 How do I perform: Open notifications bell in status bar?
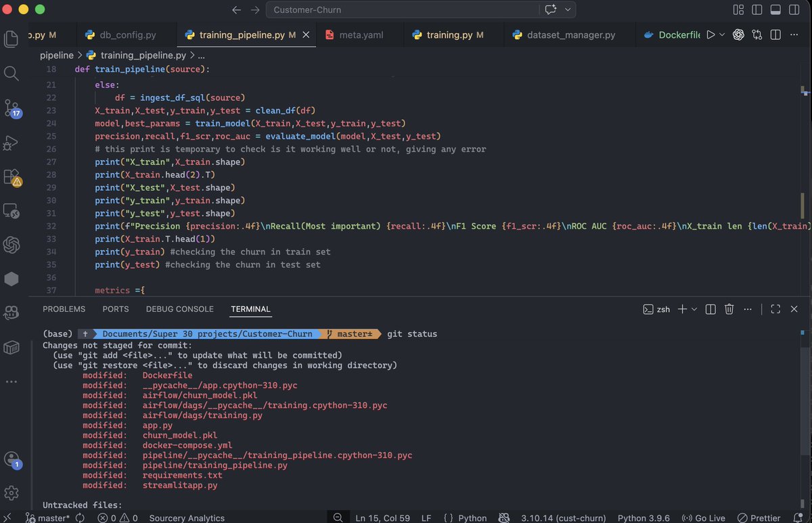[799, 518]
